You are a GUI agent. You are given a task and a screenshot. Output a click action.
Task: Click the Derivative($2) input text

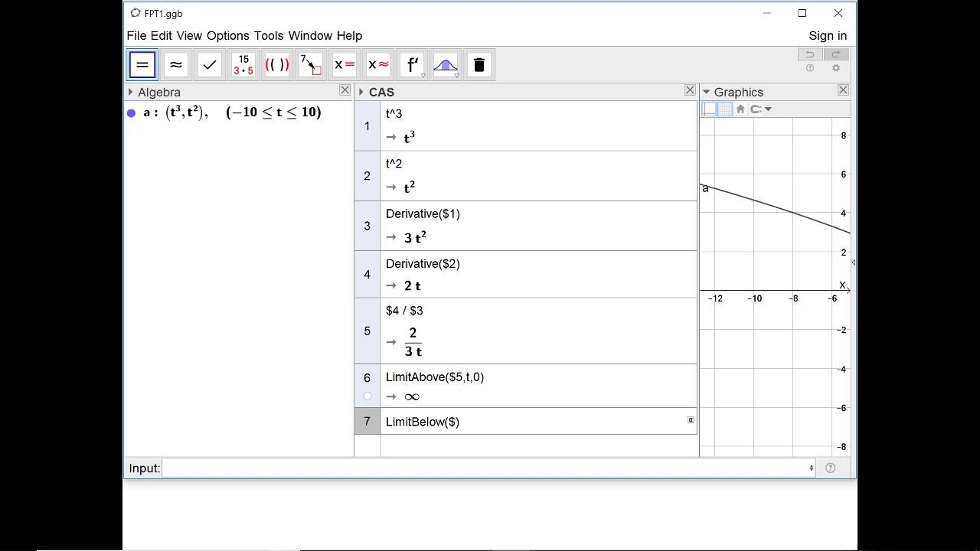[423, 264]
